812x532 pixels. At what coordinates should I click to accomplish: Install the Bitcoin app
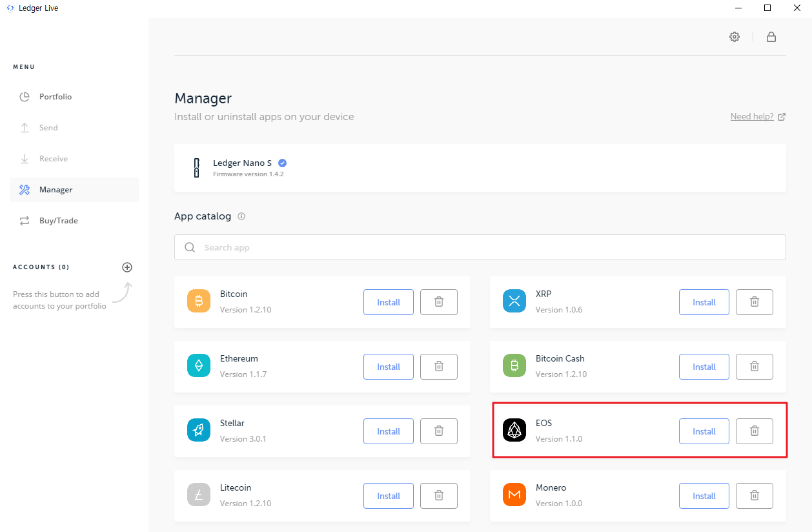click(389, 302)
